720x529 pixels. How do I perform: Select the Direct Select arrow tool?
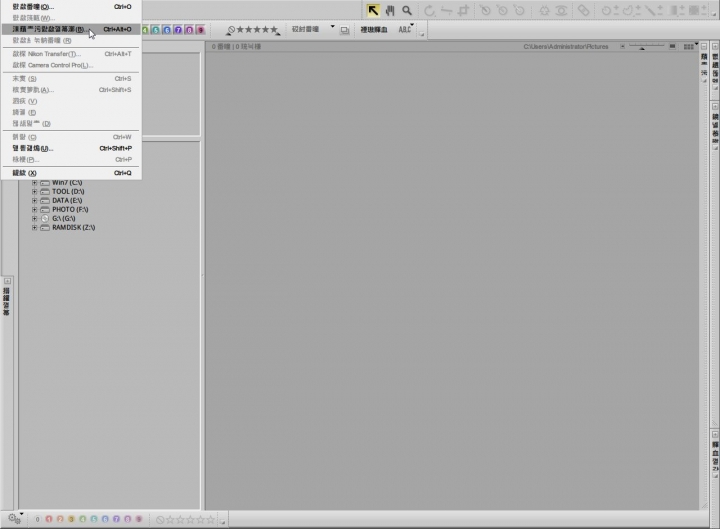[373, 11]
